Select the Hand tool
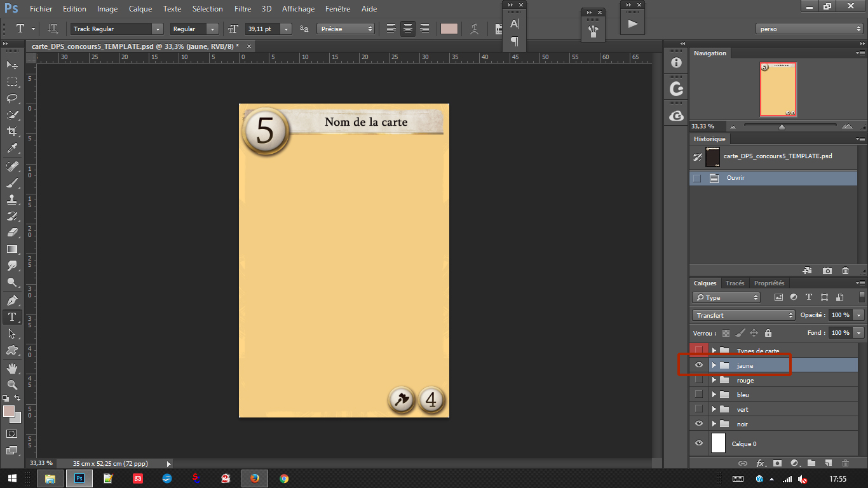 point(12,369)
